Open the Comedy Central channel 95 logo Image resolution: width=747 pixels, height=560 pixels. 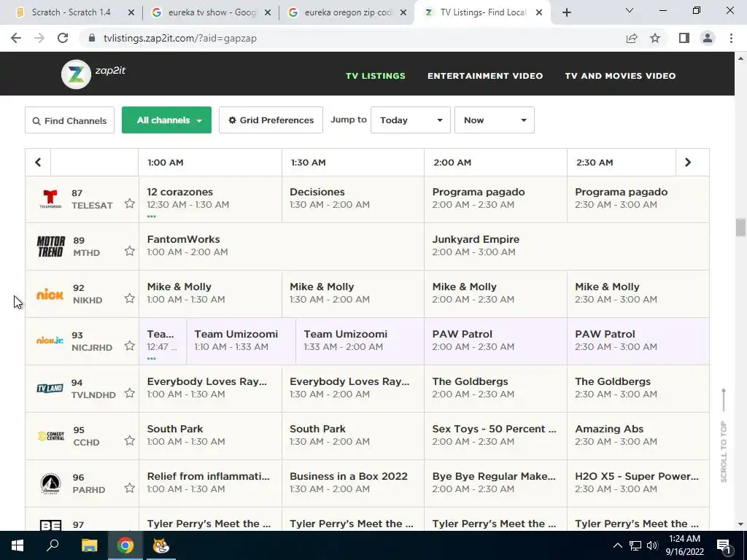pyautogui.click(x=50, y=436)
